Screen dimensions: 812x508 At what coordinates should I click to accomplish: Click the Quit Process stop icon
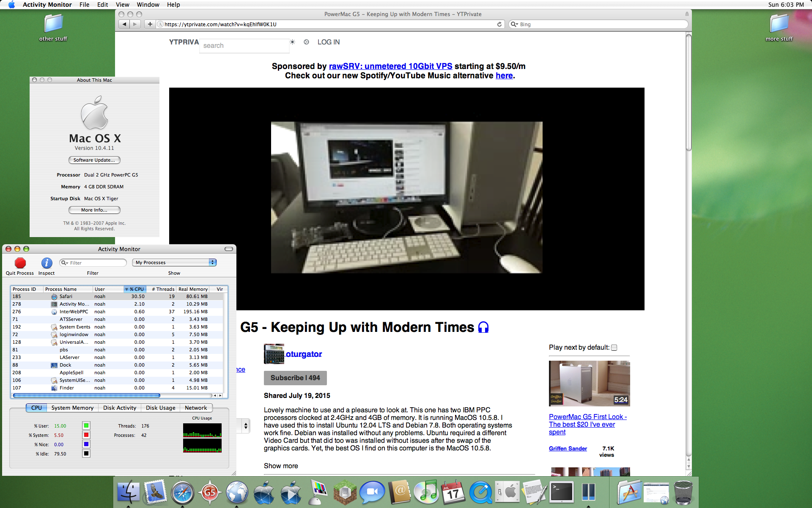tap(20, 263)
